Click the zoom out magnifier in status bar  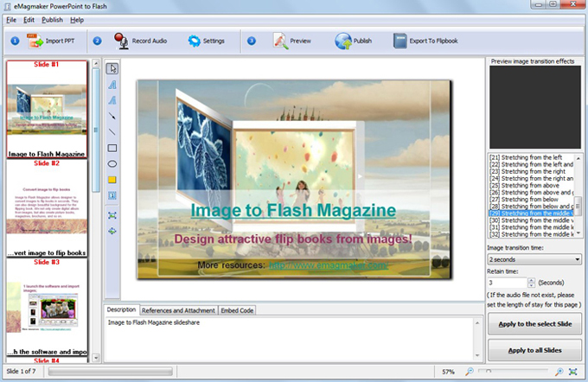point(470,372)
